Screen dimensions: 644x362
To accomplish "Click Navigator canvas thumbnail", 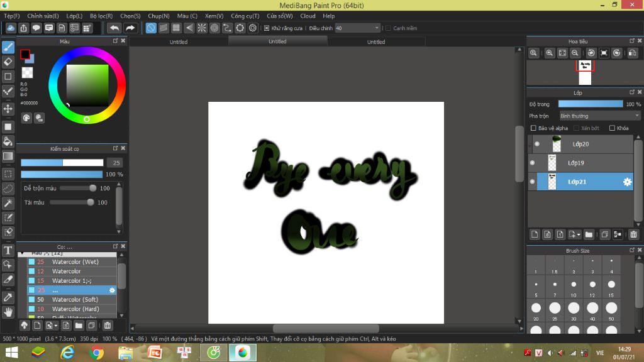I will click(585, 73).
